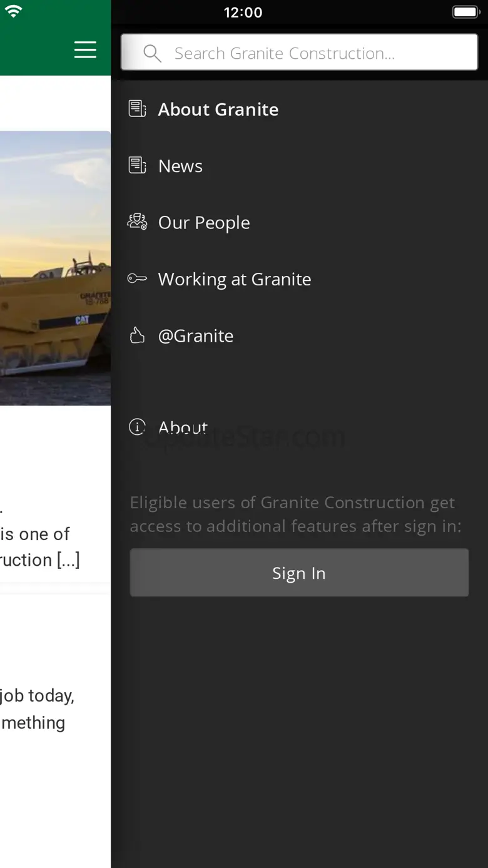This screenshot has width=488, height=868.
Task: Tap the construction equipment photo thumbnail
Action: tap(55, 268)
